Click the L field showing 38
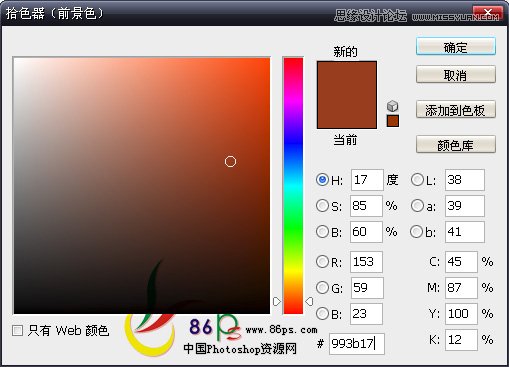The width and height of the screenshot is (509, 367). [465, 180]
